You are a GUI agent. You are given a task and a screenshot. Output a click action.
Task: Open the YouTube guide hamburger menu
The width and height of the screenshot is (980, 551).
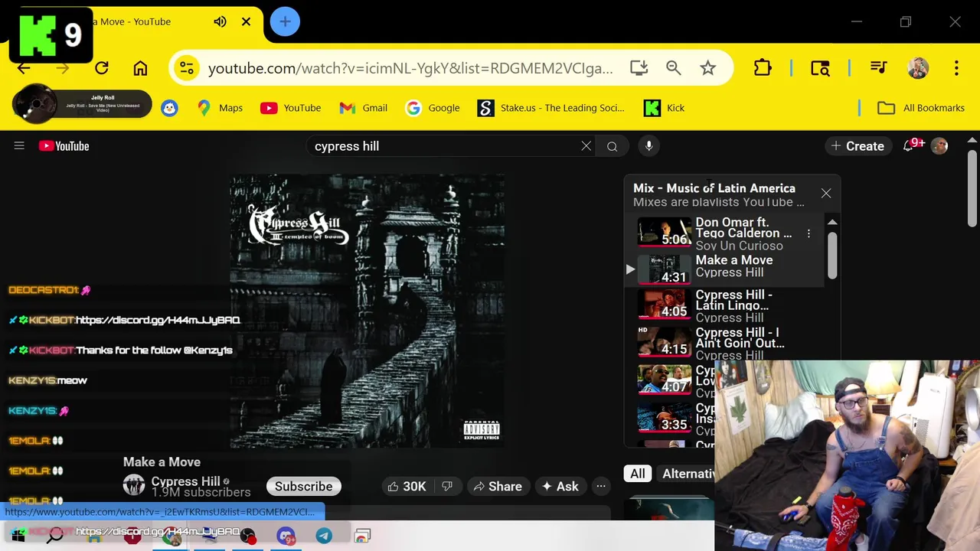(x=19, y=146)
